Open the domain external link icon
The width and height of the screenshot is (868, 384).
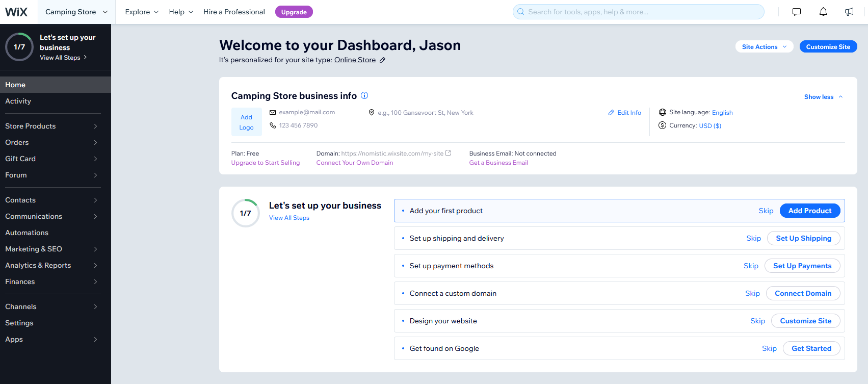pyautogui.click(x=448, y=153)
